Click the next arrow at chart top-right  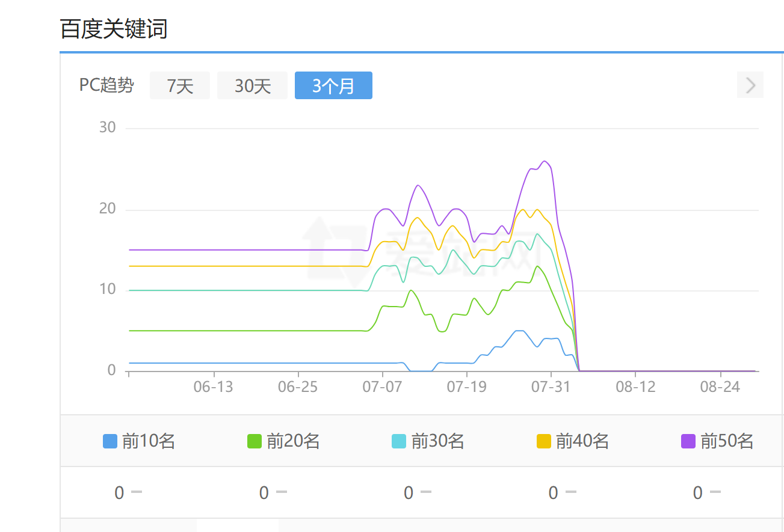point(750,85)
